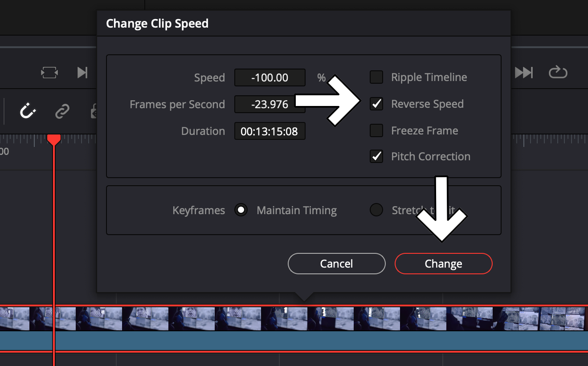
Task: Toggle the snapping magnet icon
Action: pyautogui.click(x=28, y=111)
